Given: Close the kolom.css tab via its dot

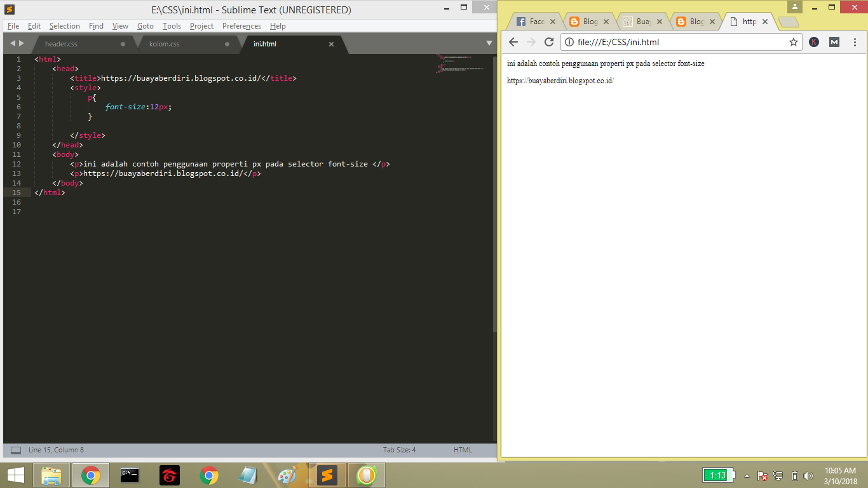Looking at the screenshot, I should (227, 44).
